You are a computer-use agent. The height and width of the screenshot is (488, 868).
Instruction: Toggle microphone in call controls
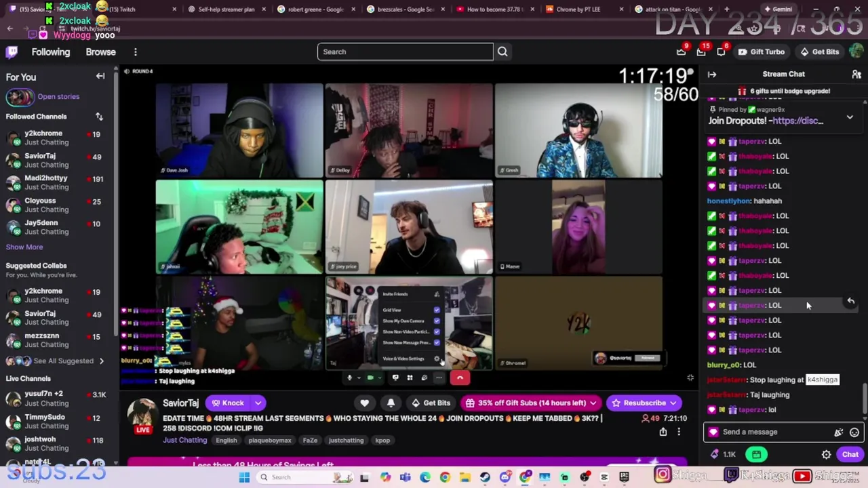click(350, 378)
